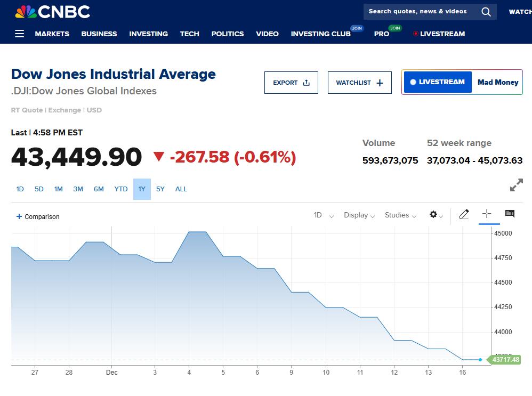This screenshot has width=532, height=396.
Task: Open the hamburger navigation menu
Action: [x=20, y=34]
